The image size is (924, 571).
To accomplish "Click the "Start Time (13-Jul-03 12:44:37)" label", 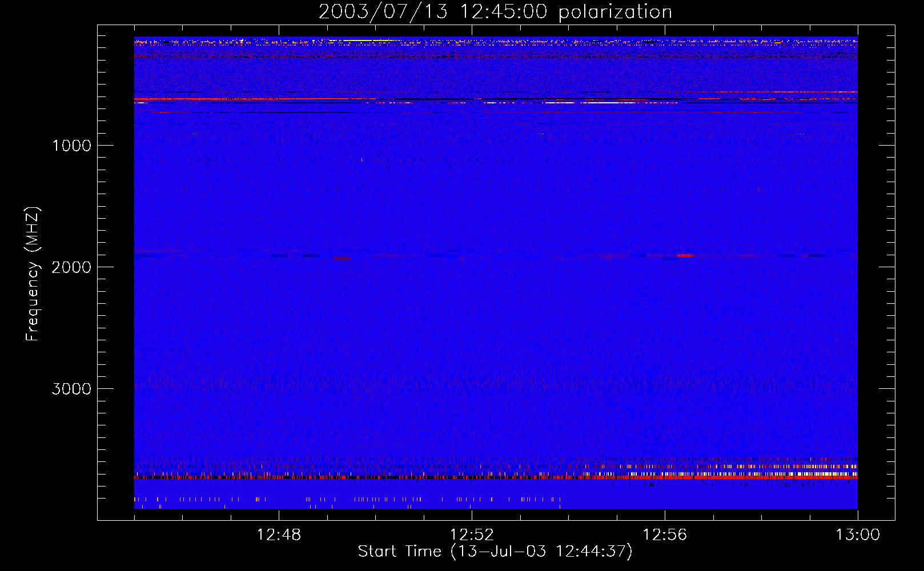I will (x=495, y=552).
